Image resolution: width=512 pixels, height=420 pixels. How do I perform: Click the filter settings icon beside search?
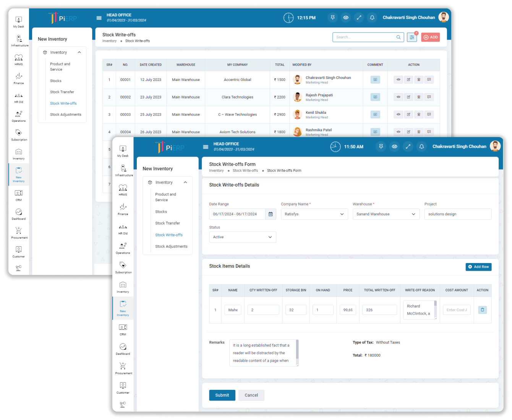tap(412, 37)
